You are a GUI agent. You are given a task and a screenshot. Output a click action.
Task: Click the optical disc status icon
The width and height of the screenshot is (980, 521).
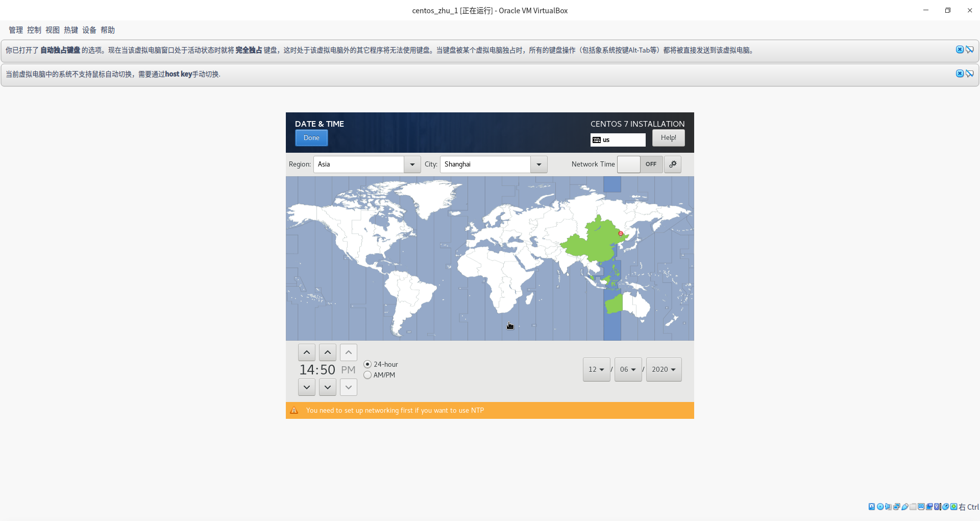(880, 507)
